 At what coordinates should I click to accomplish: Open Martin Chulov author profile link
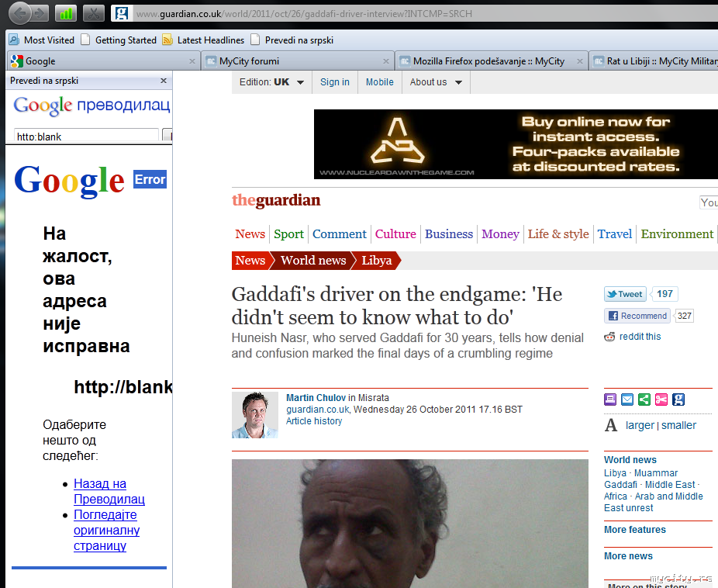316,397
